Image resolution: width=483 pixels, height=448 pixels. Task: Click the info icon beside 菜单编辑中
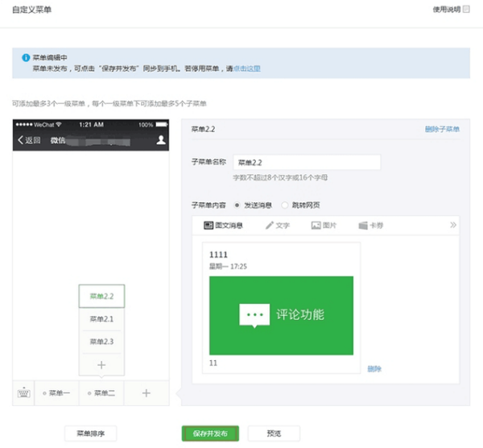coord(26,58)
